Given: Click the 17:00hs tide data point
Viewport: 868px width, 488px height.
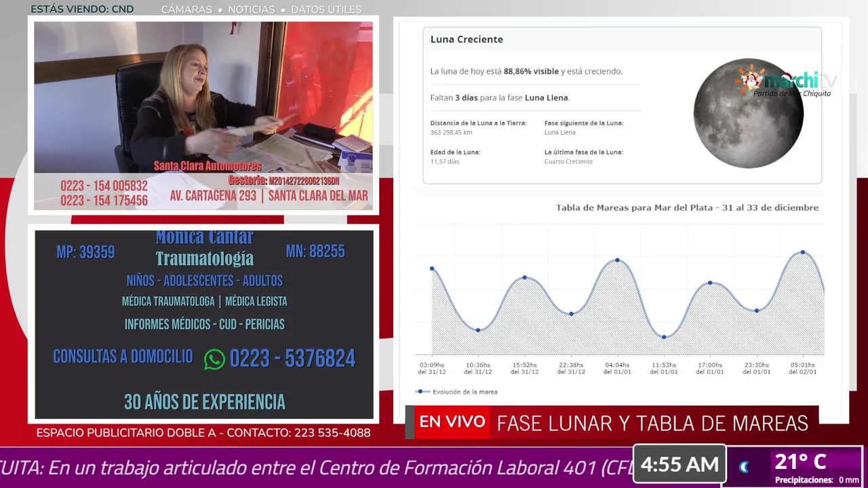Looking at the screenshot, I should coord(710,283).
